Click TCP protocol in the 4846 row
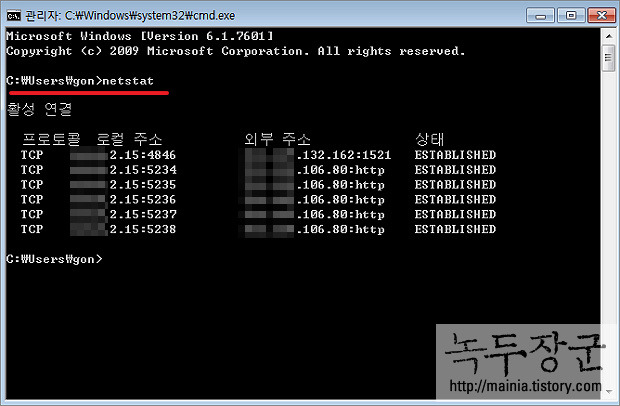The image size is (620, 406). (32, 155)
